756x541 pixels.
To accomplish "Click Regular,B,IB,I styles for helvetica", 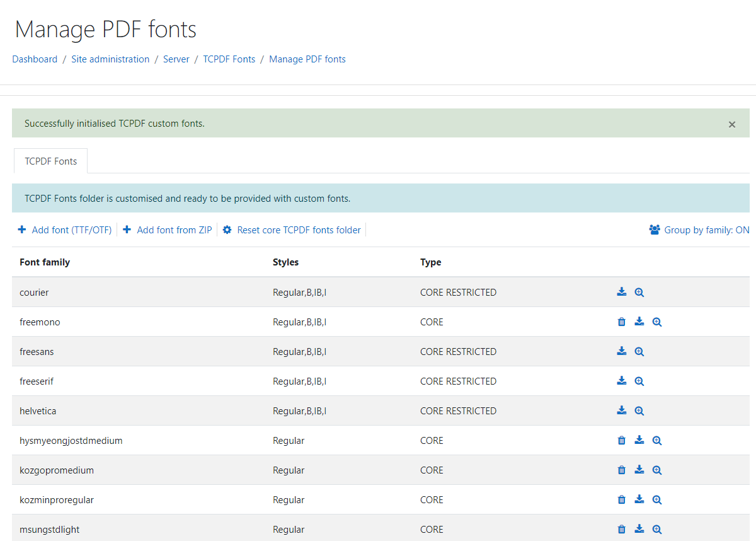I will click(x=299, y=411).
